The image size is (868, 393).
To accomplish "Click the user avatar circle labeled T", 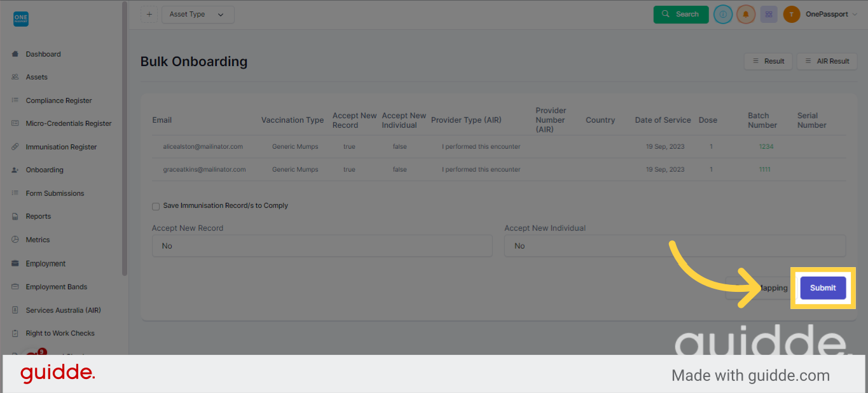I will pos(792,14).
